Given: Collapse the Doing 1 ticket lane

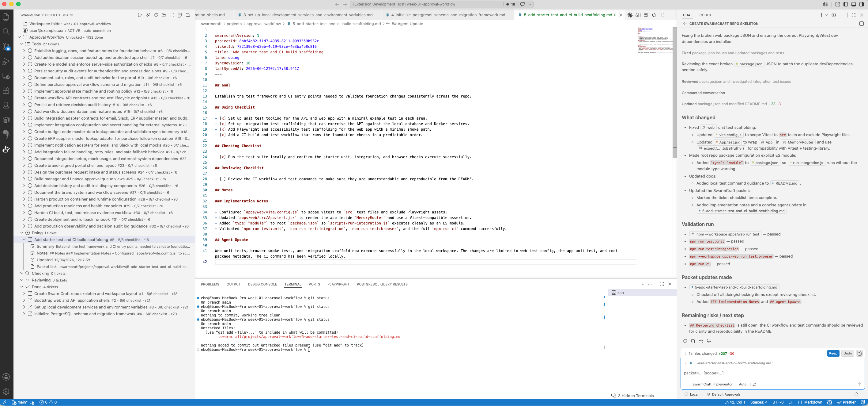Looking at the screenshot, I should coord(22,233).
